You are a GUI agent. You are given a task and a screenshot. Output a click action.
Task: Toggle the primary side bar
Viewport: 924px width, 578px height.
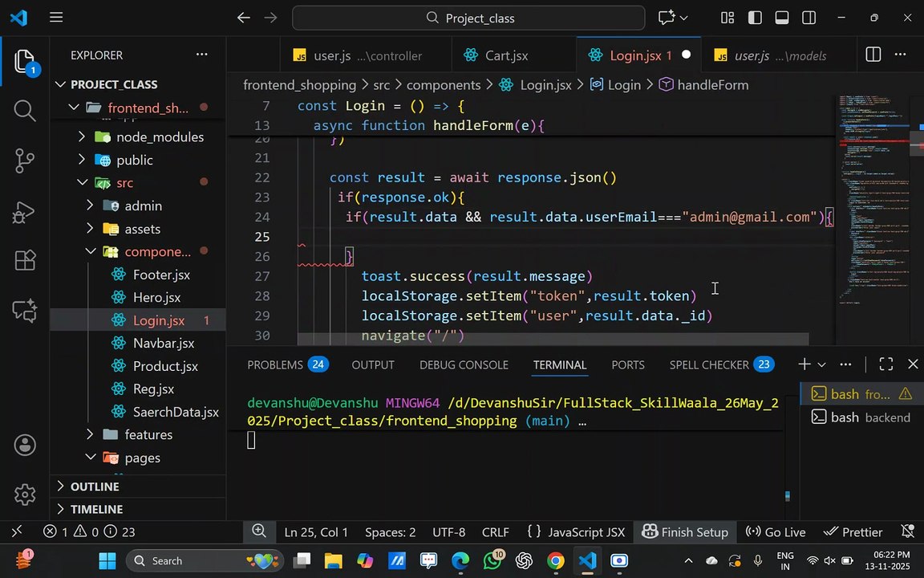[x=755, y=18]
